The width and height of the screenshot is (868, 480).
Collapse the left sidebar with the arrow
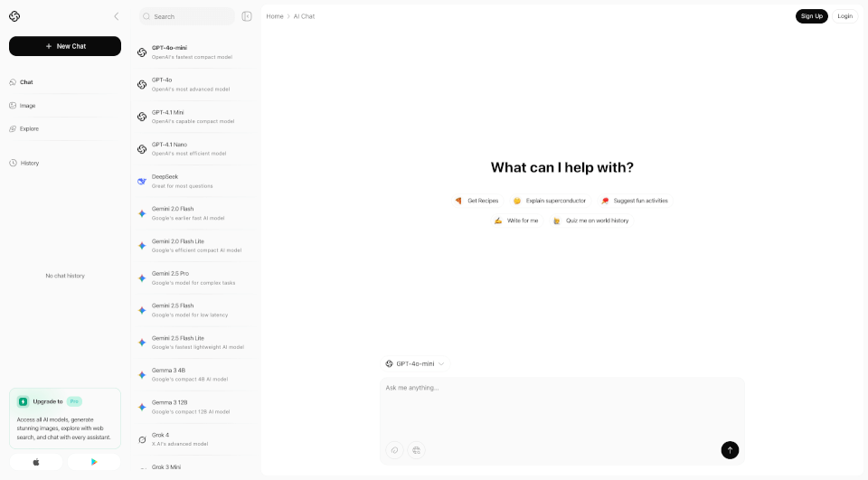pyautogui.click(x=117, y=16)
